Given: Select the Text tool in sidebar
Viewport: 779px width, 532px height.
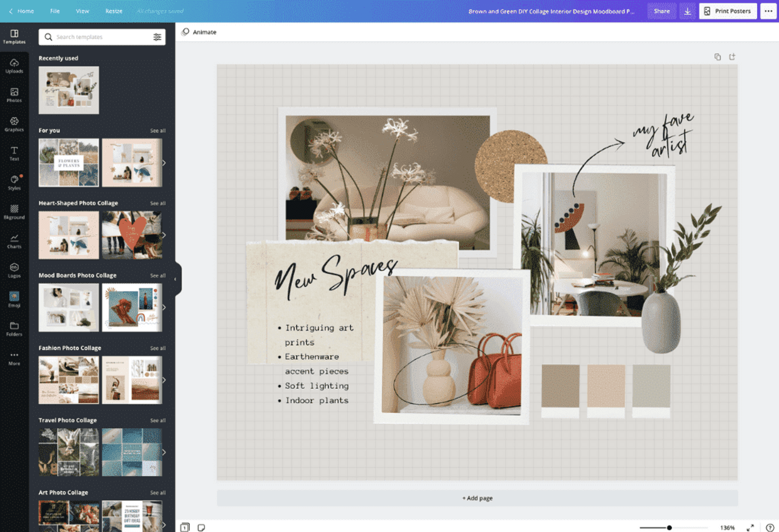Looking at the screenshot, I should (x=14, y=153).
